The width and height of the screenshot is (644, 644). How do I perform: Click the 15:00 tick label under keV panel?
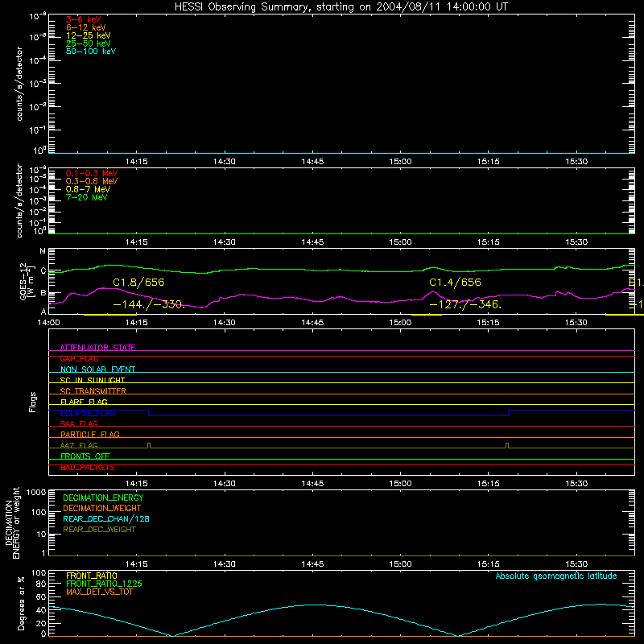coord(400,162)
